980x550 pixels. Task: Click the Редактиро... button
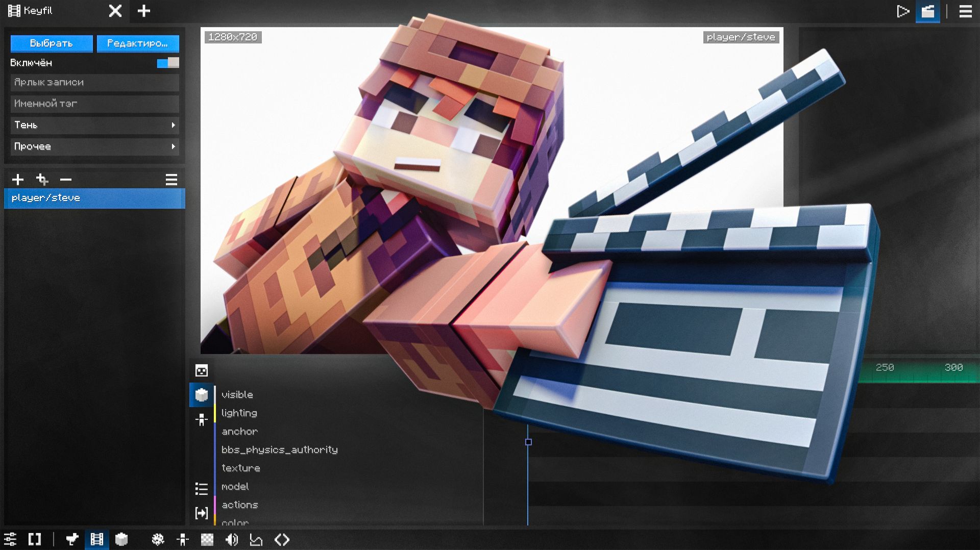coord(138,43)
